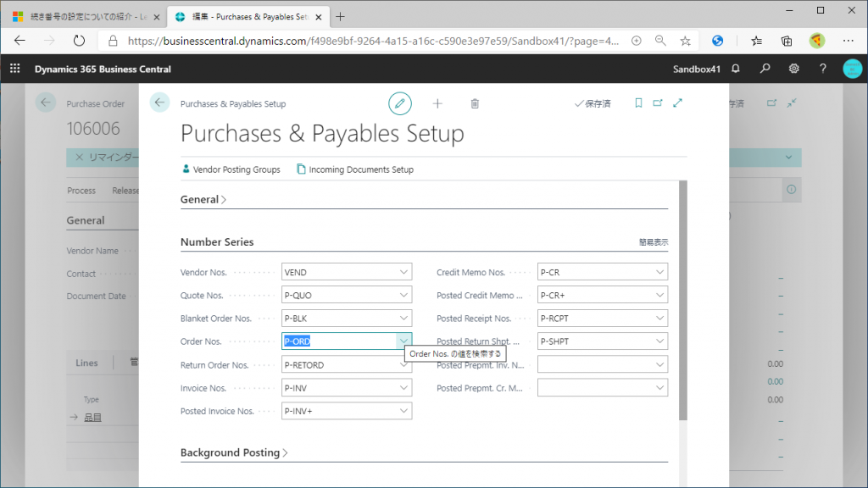868x488 pixels.
Task: Click the edit pencil icon on setup page
Action: (400, 103)
